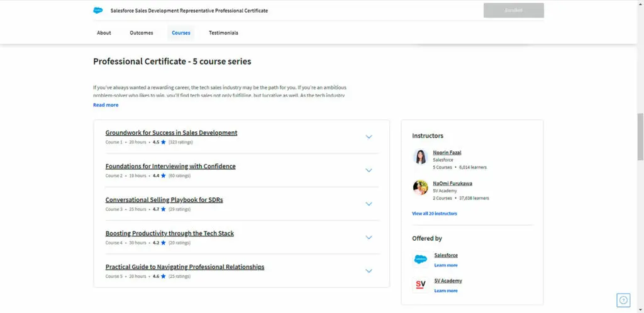Click '5 Courses • 6,014 learners' text

[x=460, y=167]
